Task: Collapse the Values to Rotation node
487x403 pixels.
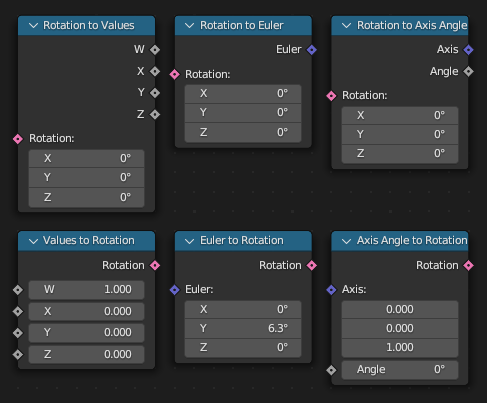Action: (x=33, y=241)
